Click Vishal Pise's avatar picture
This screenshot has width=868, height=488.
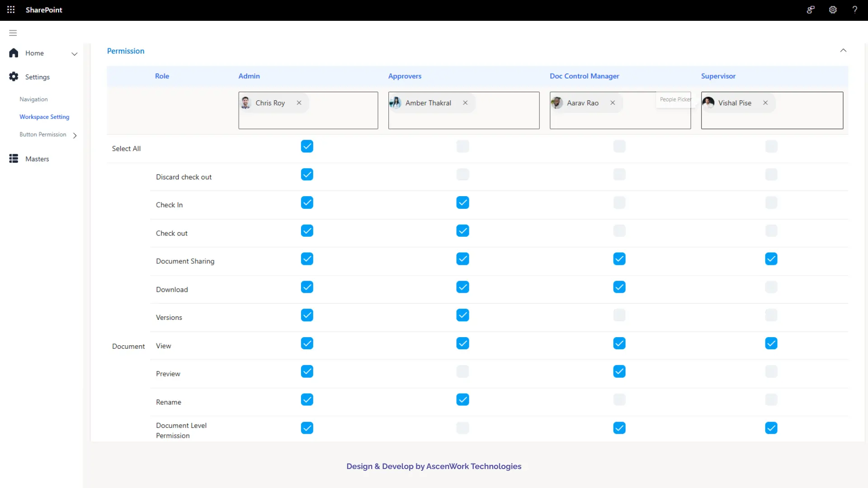[x=708, y=103]
